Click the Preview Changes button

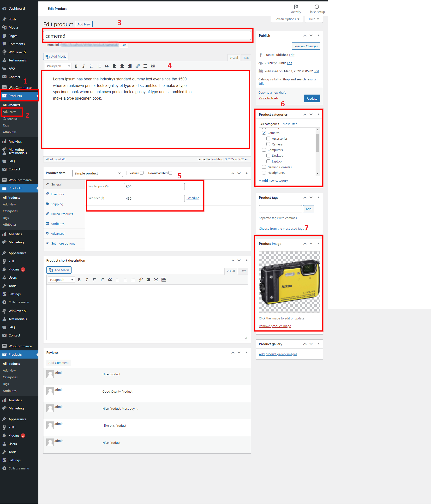click(306, 46)
